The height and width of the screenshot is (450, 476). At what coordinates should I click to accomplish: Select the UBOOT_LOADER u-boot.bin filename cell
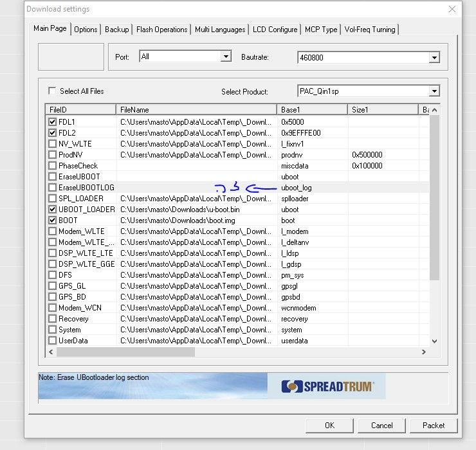click(197, 210)
